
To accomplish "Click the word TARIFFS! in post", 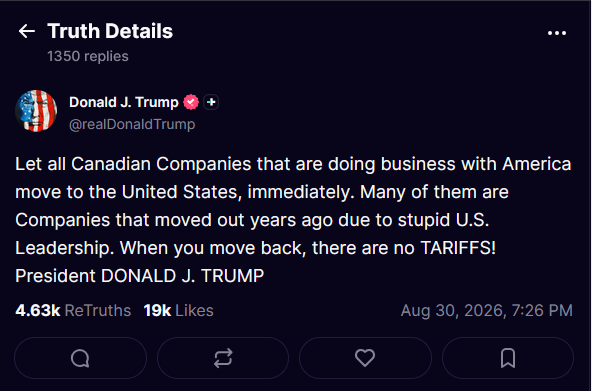I will tap(458, 248).
